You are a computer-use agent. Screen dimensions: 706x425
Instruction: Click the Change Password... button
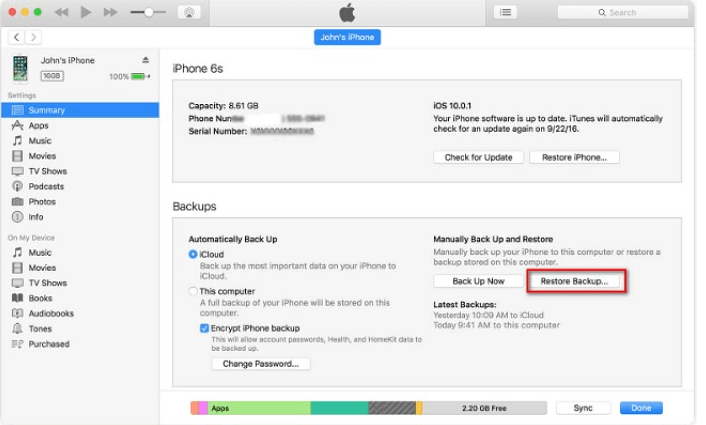click(261, 364)
